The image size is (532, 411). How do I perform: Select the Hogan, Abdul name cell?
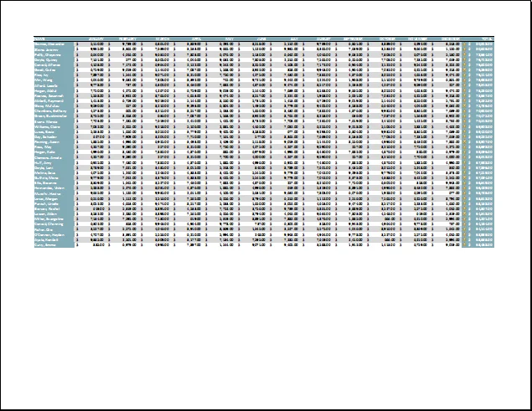tap(54, 90)
